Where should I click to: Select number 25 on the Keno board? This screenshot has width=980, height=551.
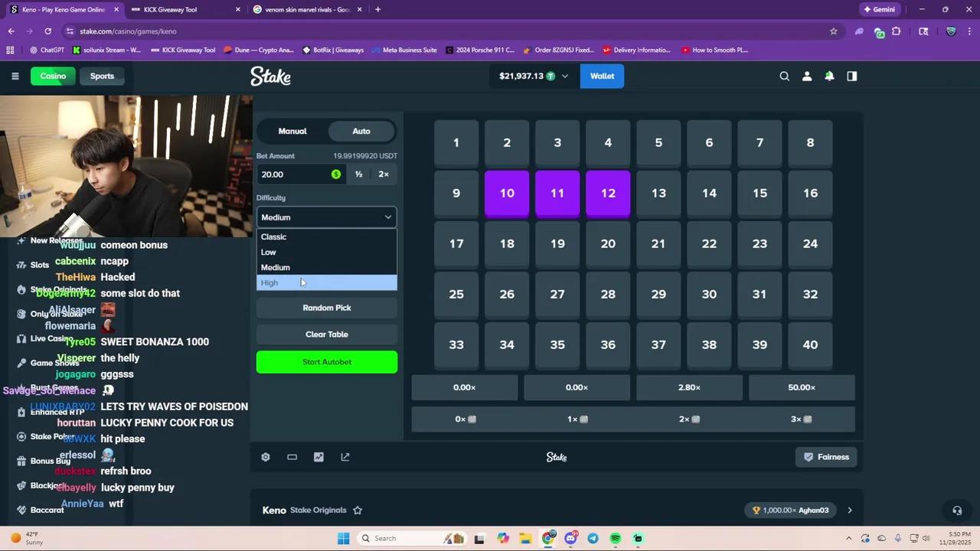coord(456,294)
